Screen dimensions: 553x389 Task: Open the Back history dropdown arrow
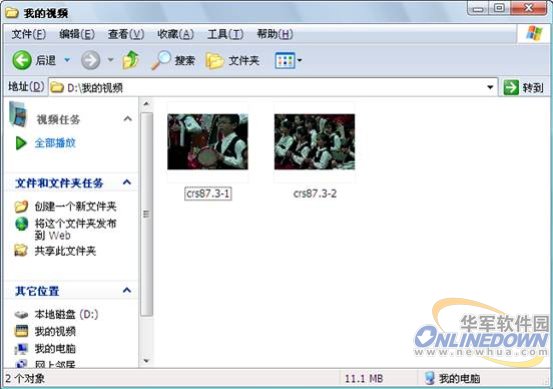pos(67,60)
